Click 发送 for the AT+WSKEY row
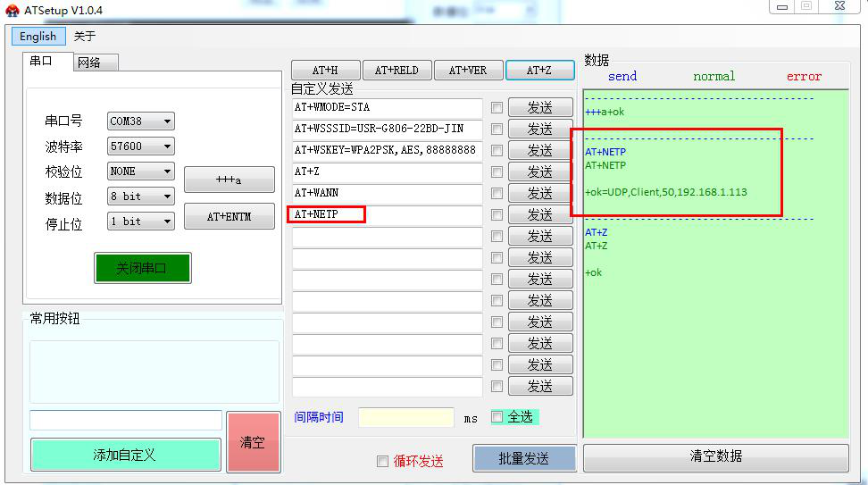The image size is (868, 485). tap(540, 151)
